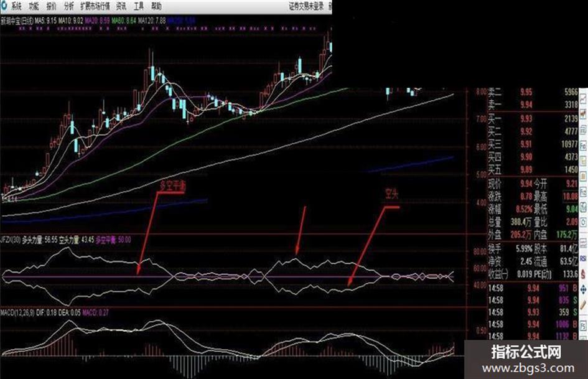Open the 工具 menu
Screen dimensions: 588x379
[x=138, y=6]
